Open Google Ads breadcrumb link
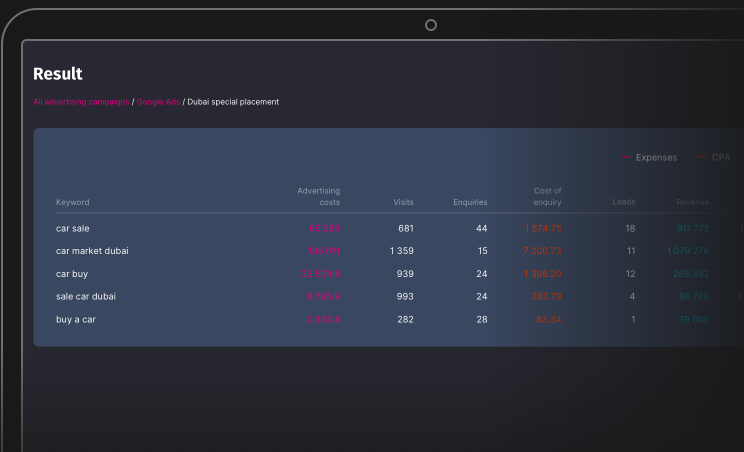744x452 pixels. (158, 102)
